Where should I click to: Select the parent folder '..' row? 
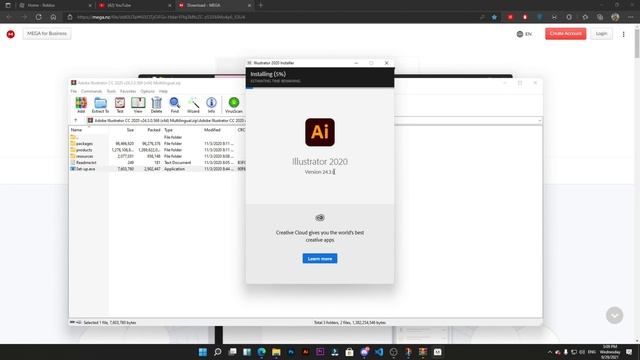(x=158, y=137)
